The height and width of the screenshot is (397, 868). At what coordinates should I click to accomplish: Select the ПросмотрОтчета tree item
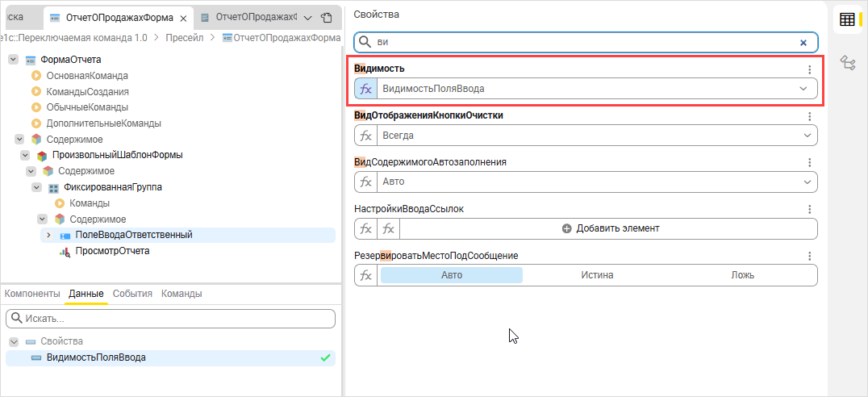point(112,251)
